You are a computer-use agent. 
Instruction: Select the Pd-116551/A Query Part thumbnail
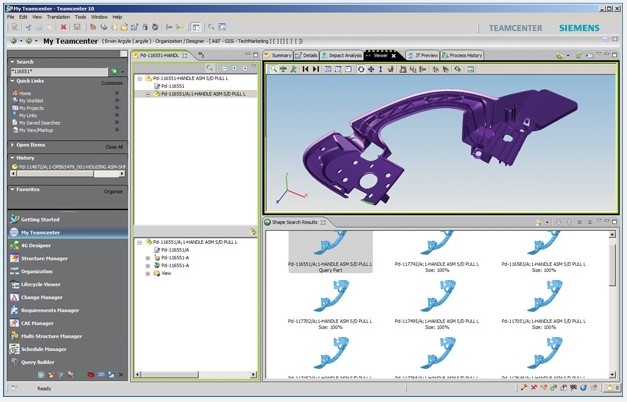pos(330,252)
